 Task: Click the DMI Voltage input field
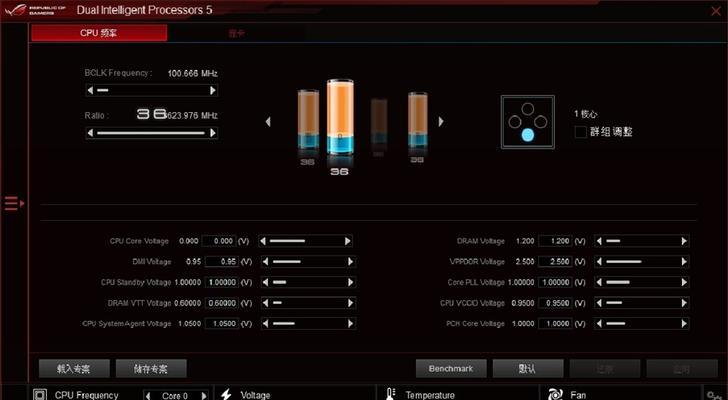(x=221, y=261)
